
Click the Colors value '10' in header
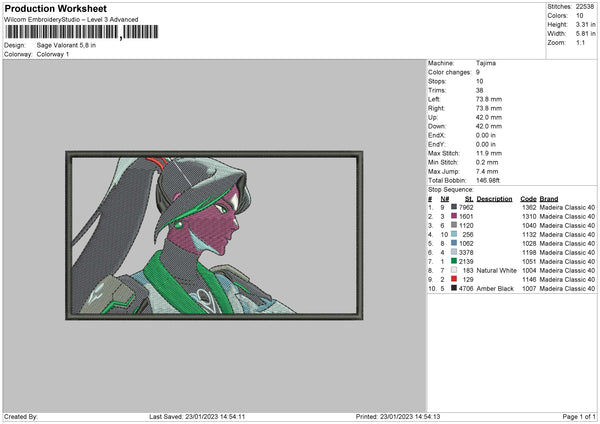(x=579, y=16)
